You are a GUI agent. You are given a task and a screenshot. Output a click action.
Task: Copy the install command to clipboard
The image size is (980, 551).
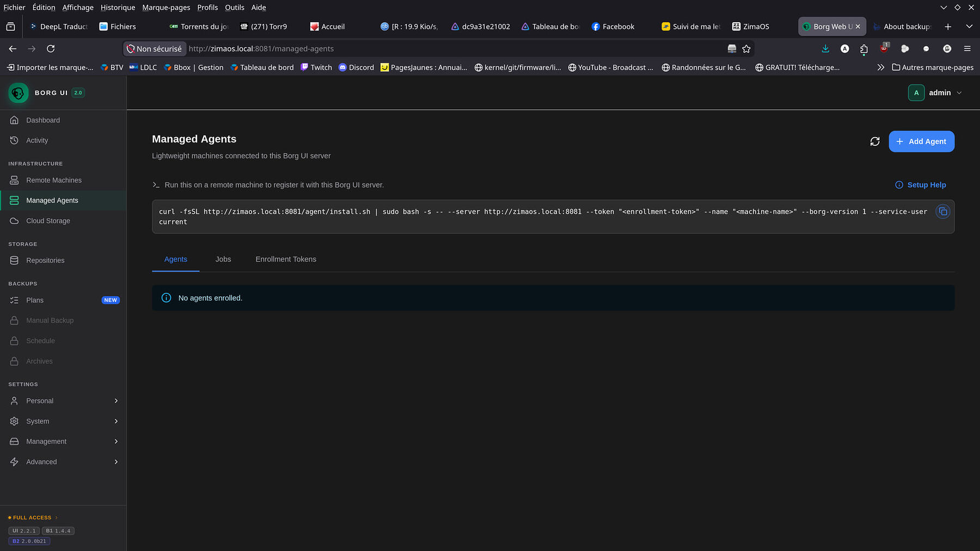pos(943,211)
